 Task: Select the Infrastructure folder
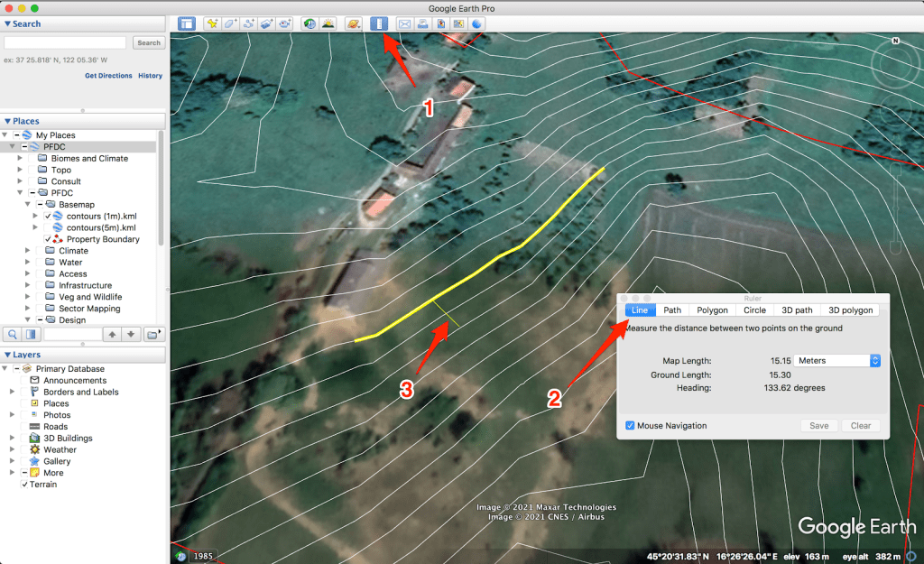pos(86,285)
